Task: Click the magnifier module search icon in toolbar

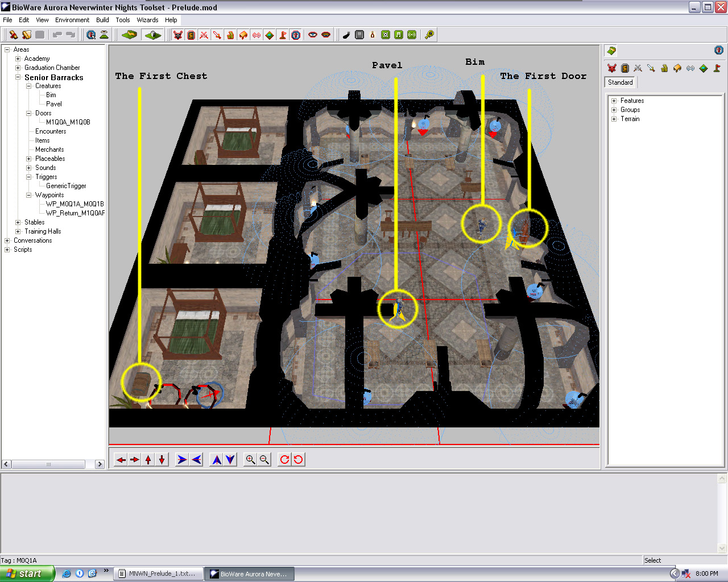Action: click(x=91, y=35)
